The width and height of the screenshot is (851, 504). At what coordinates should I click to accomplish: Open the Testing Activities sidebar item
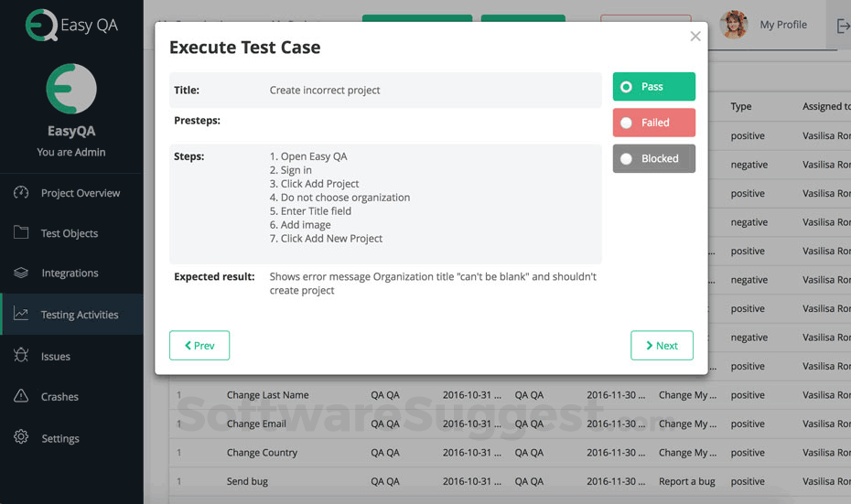(79, 315)
